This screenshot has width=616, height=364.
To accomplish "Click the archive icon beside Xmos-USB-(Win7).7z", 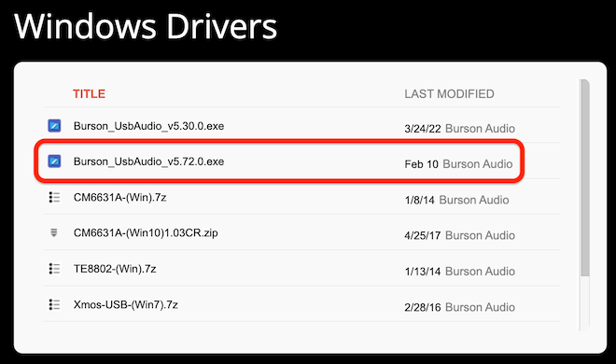I will [54, 304].
